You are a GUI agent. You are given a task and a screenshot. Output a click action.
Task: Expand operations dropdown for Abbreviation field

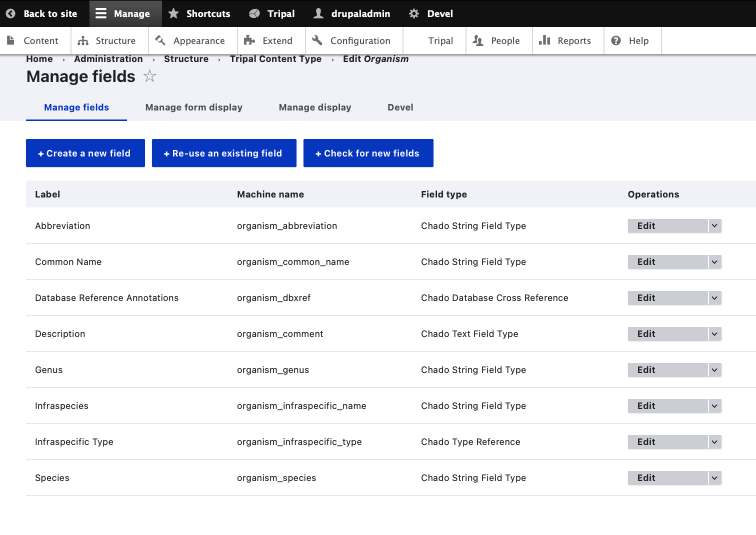pos(714,226)
